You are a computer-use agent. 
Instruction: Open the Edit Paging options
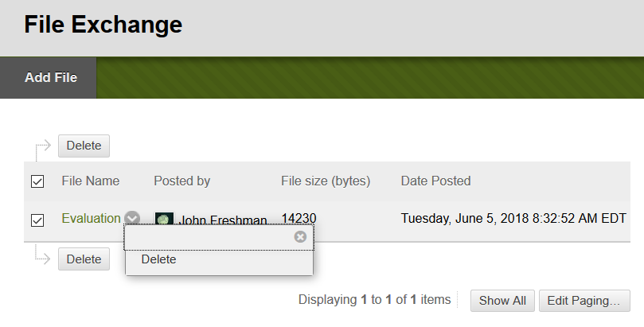click(584, 301)
